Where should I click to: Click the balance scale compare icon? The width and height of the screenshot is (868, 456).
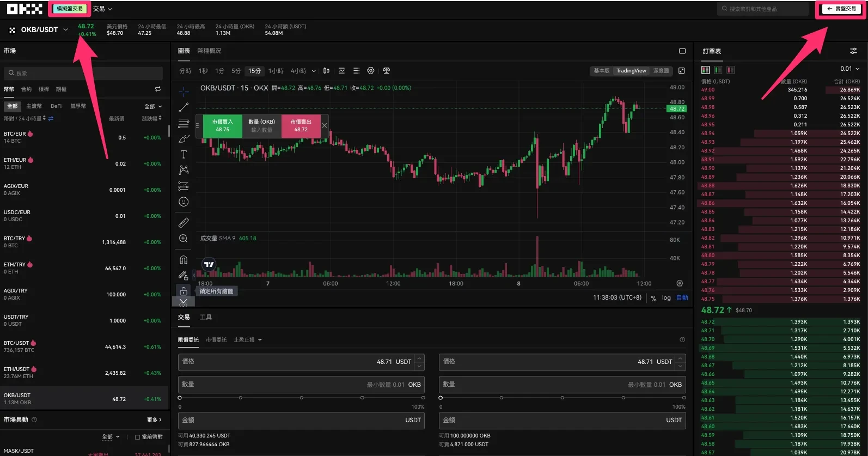pyautogui.click(x=386, y=71)
